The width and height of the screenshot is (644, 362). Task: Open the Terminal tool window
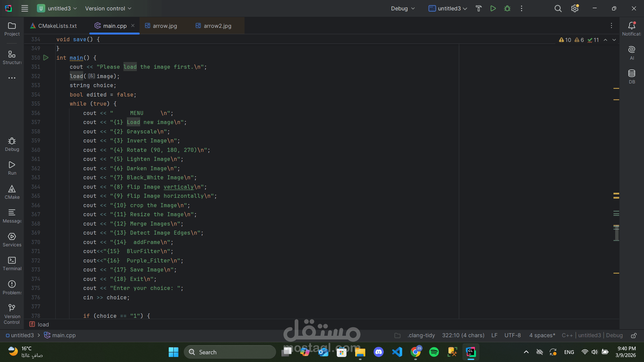(x=12, y=263)
